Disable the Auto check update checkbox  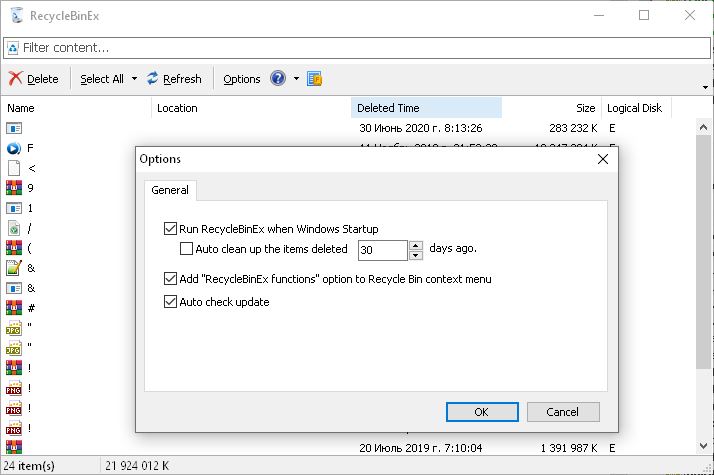(170, 301)
